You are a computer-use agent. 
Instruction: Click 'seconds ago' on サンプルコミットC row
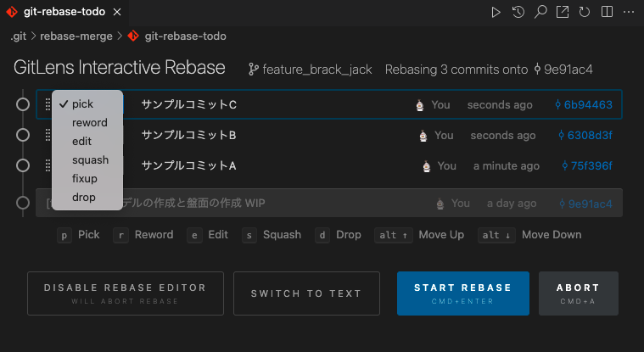[x=500, y=105]
